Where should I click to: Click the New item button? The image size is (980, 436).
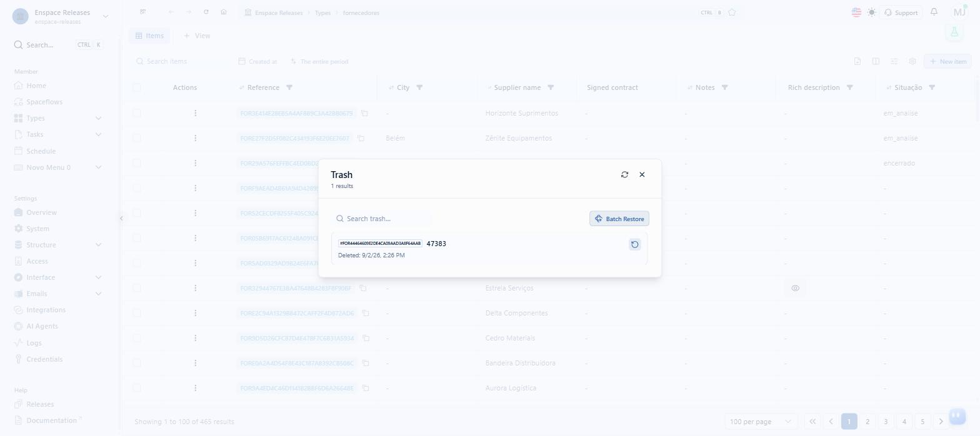947,61
